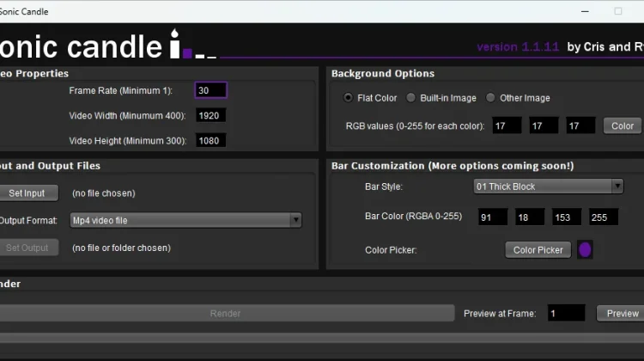Click the '(no file chosen)' text

pos(104,193)
